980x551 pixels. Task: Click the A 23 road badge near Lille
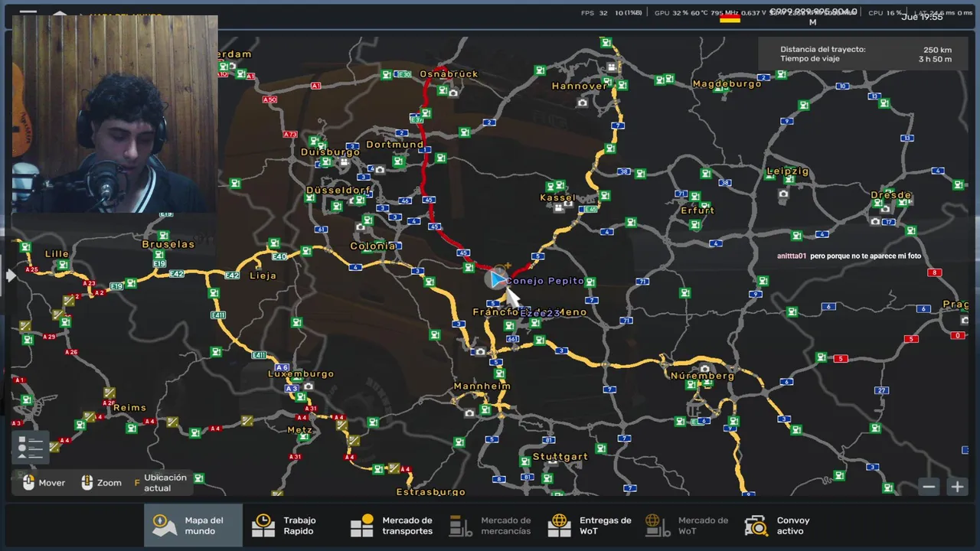click(90, 284)
